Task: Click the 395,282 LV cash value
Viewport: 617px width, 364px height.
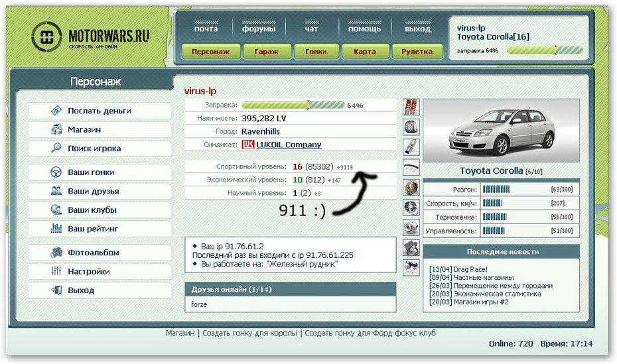Action: tap(263, 118)
